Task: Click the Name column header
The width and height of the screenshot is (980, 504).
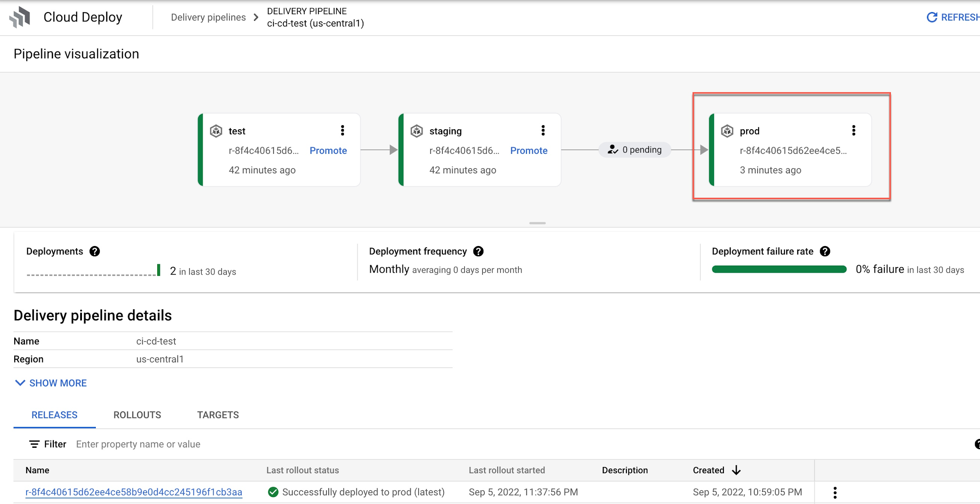Action: 37,470
